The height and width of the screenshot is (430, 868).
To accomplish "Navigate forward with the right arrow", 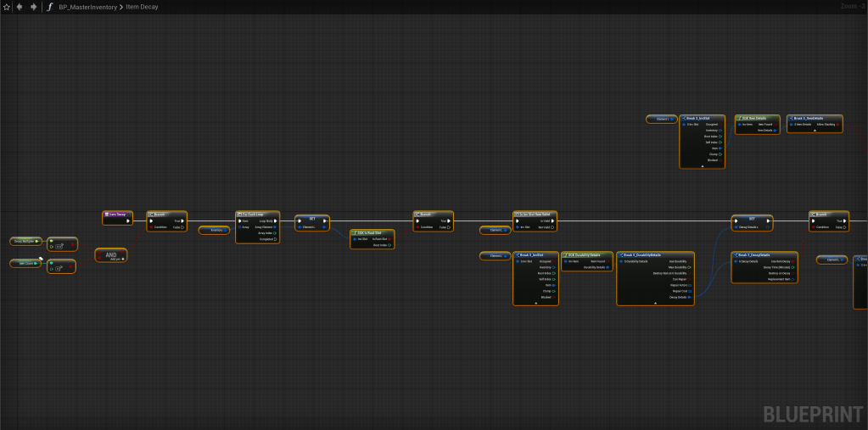I will coord(33,7).
